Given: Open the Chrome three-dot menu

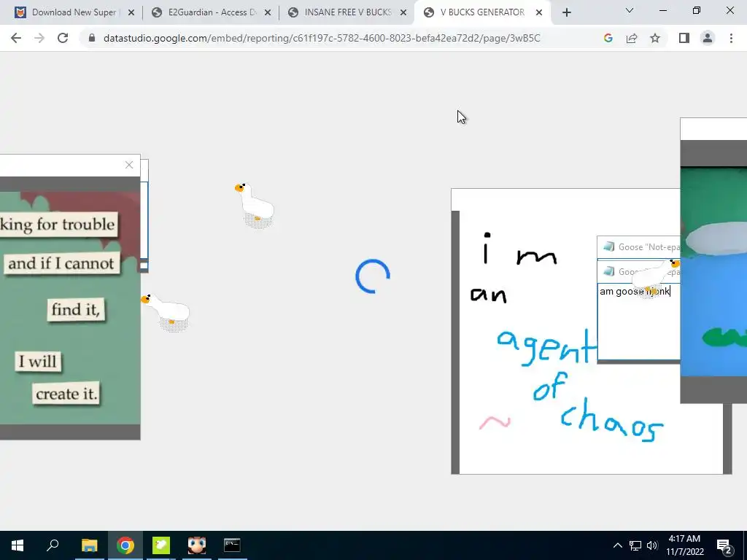Looking at the screenshot, I should (x=731, y=38).
